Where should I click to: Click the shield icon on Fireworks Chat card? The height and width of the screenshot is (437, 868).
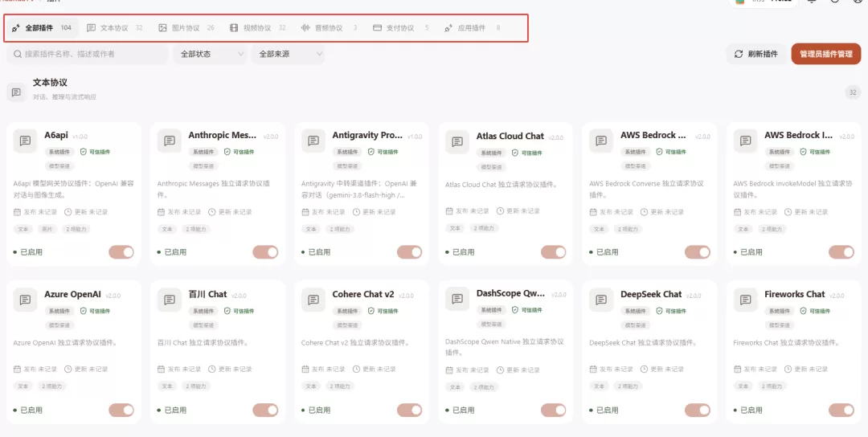coord(804,311)
